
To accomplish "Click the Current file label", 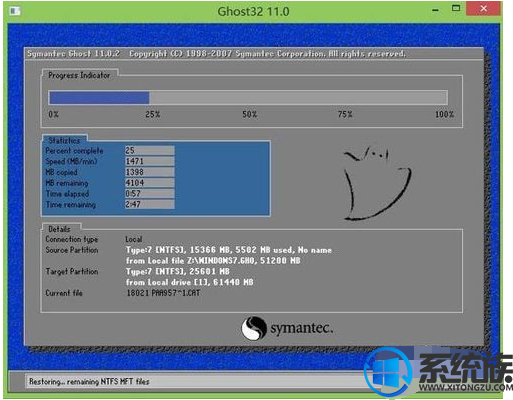I will point(64,293).
